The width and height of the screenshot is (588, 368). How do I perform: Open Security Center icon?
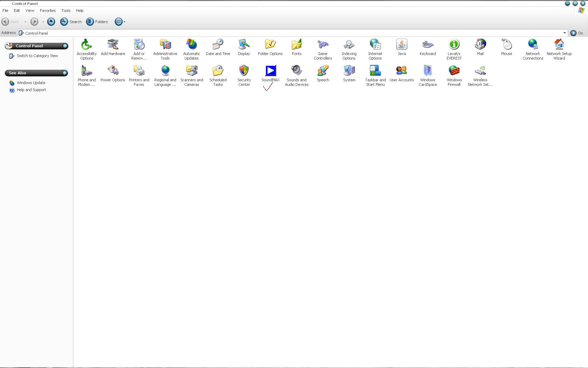(x=244, y=71)
